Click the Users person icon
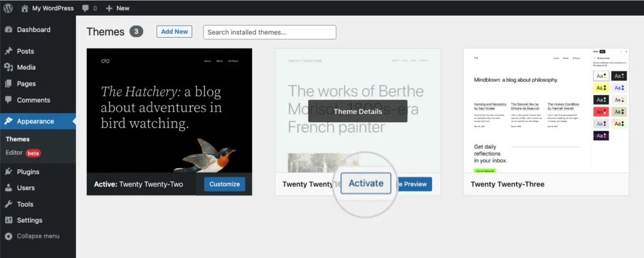The height and width of the screenshot is (258, 644). pos(9,188)
